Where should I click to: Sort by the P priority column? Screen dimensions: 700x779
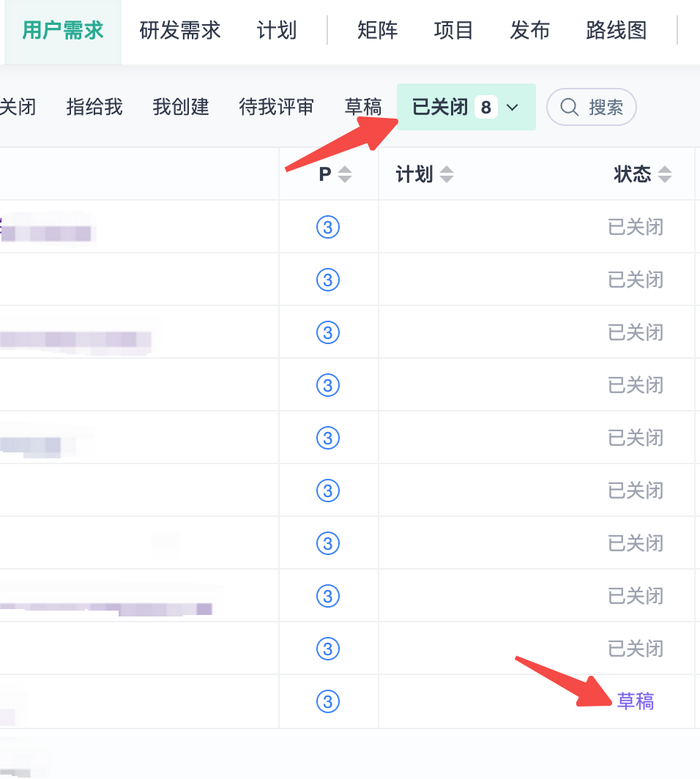coord(345,174)
